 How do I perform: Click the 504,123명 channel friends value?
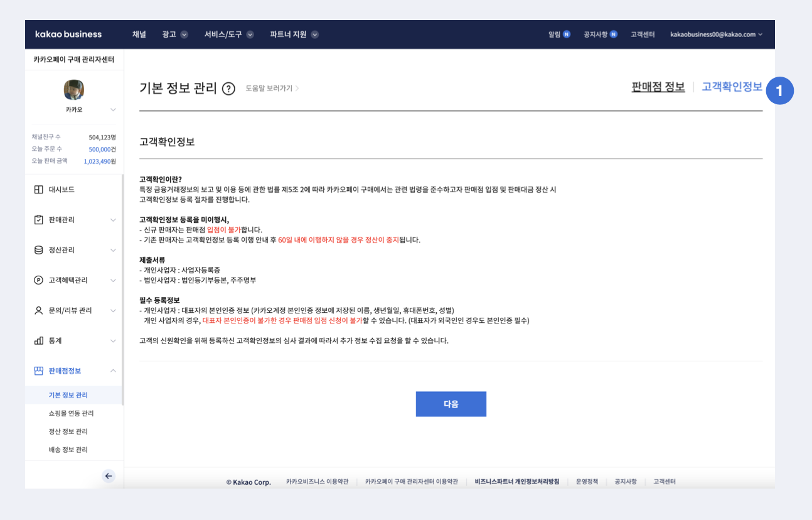pos(102,137)
